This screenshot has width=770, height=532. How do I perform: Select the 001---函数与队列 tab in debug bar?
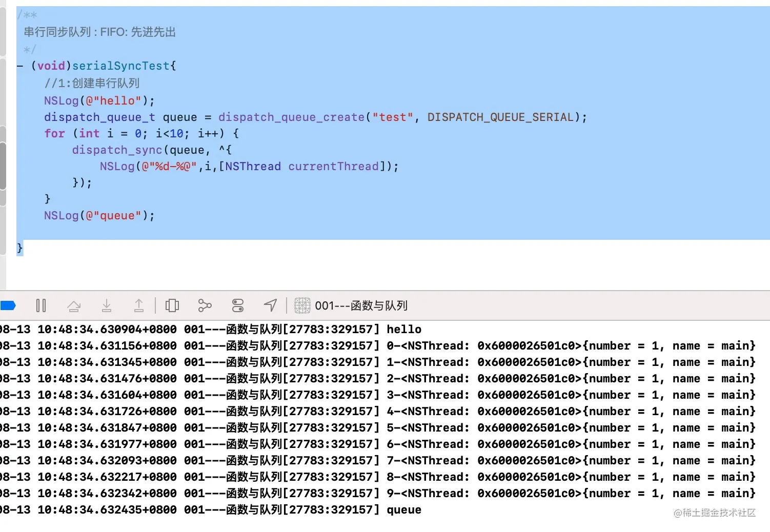coord(361,305)
